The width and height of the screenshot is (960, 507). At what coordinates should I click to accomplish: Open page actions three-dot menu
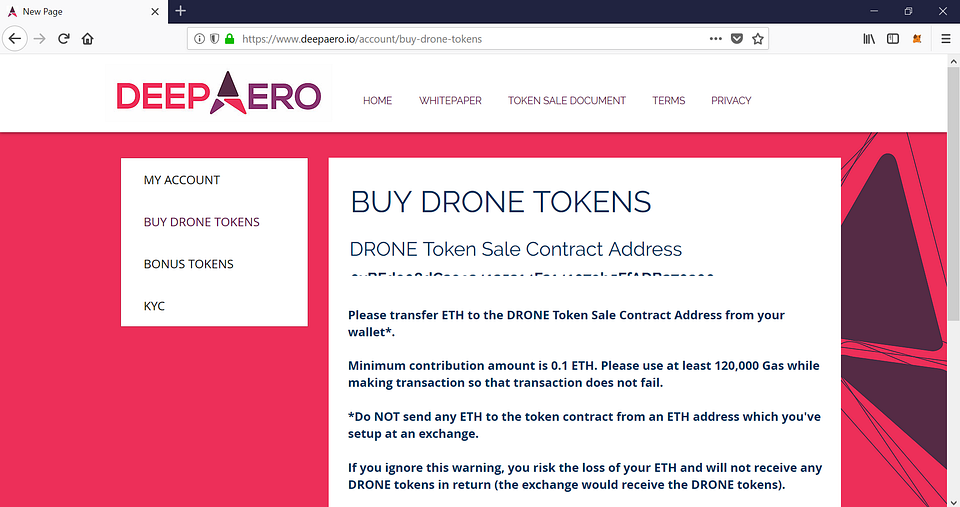point(716,39)
